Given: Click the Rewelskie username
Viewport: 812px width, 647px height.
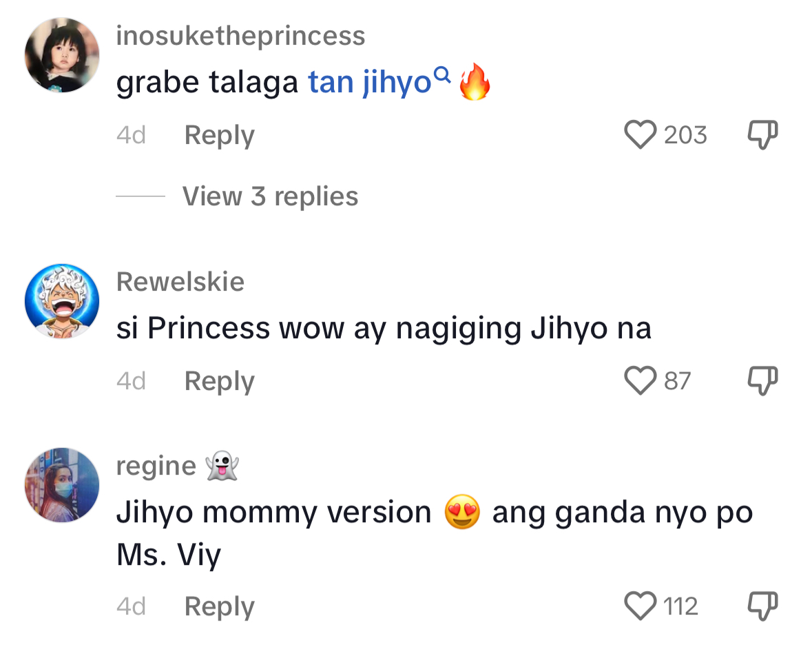Looking at the screenshot, I should (x=180, y=281).
